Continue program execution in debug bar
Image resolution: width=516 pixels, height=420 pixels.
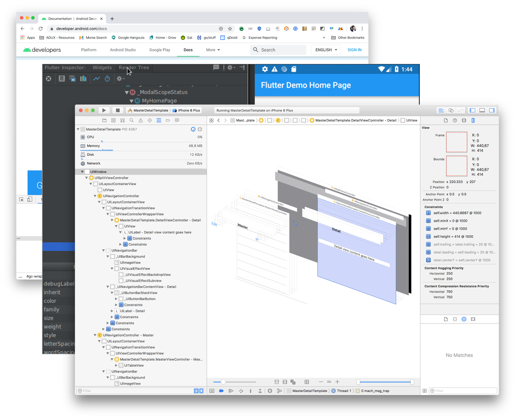click(x=231, y=391)
